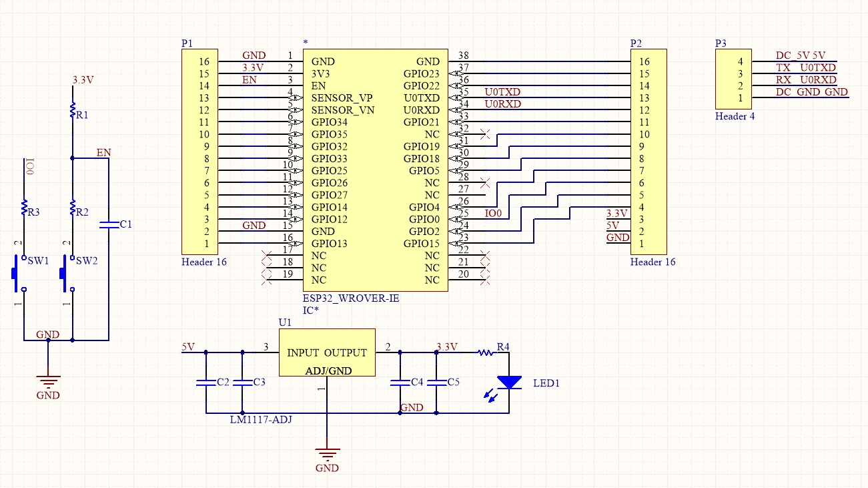Image resolution: width=868 pixels, height=488 pixels.
Task: Select the P1 header body
Action: pyautogui.click(x=199, y=152)
